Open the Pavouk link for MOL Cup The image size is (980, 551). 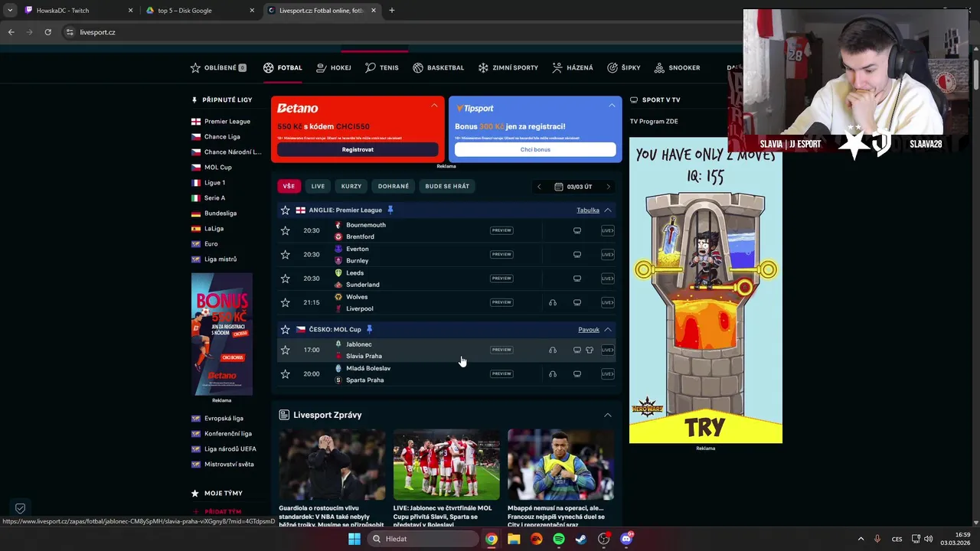point(589,329)
